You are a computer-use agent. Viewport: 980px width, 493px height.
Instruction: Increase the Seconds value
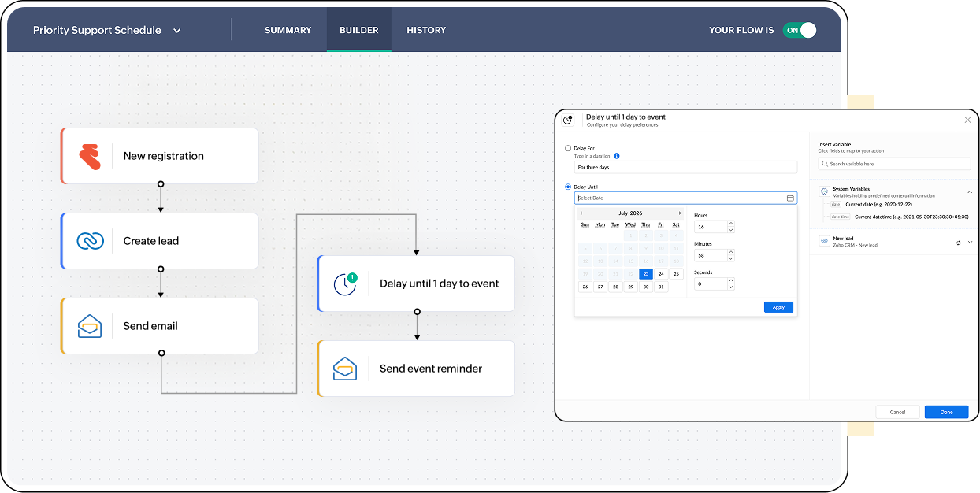pos(731,281)
